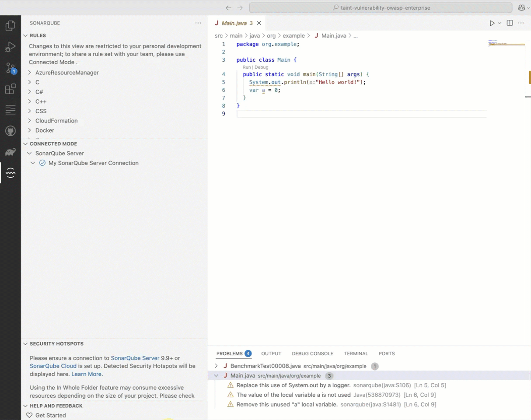Switch to the DEBUG CONSOLE tab
Image resolution: width=531 pixels, height=420 pixels.
pyautogui.click(x=312, y=353)
